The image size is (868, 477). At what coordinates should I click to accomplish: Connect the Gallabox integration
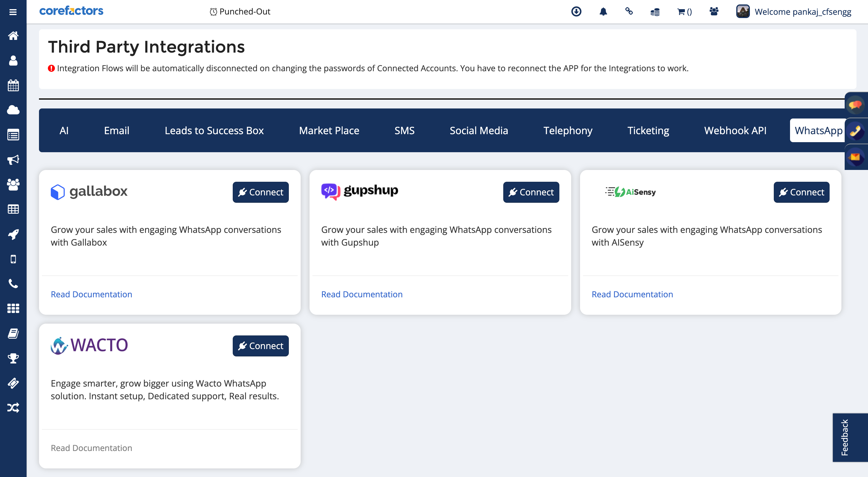[260, 192]
